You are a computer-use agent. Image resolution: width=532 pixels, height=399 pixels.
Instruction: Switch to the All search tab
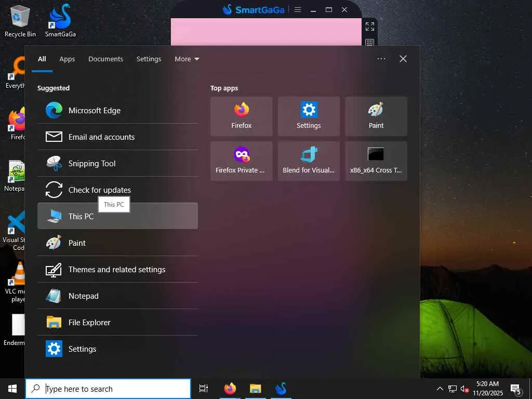[x=42, y=59]
